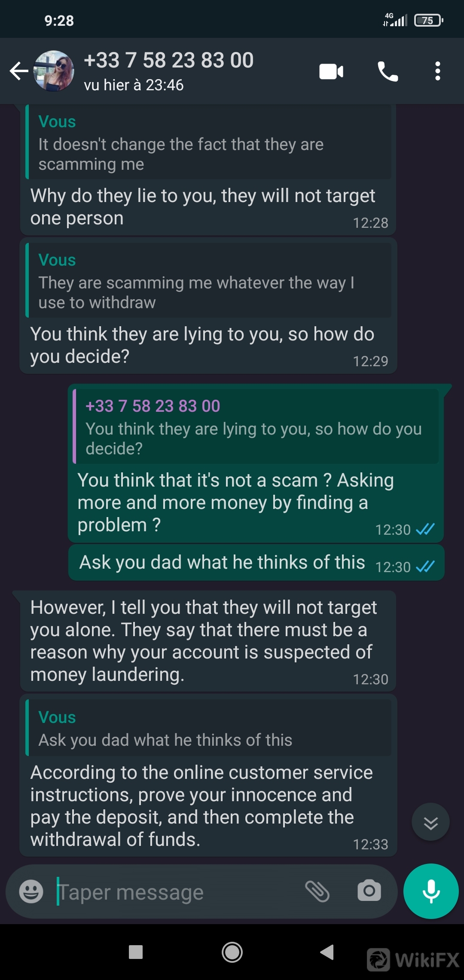
Task: Open contact info for +33 7 58 23 83 00
Action: [x=168, y=60]
